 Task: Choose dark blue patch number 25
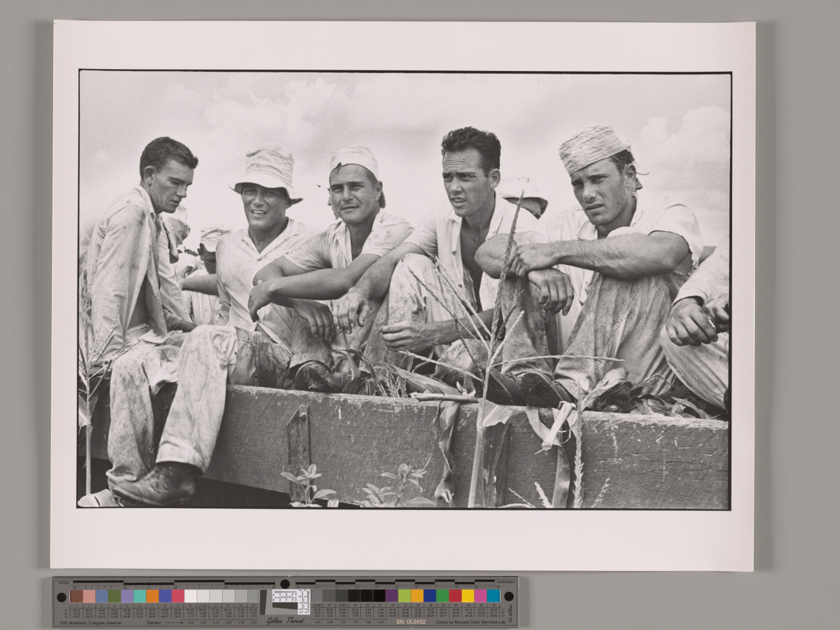point(430,596)
